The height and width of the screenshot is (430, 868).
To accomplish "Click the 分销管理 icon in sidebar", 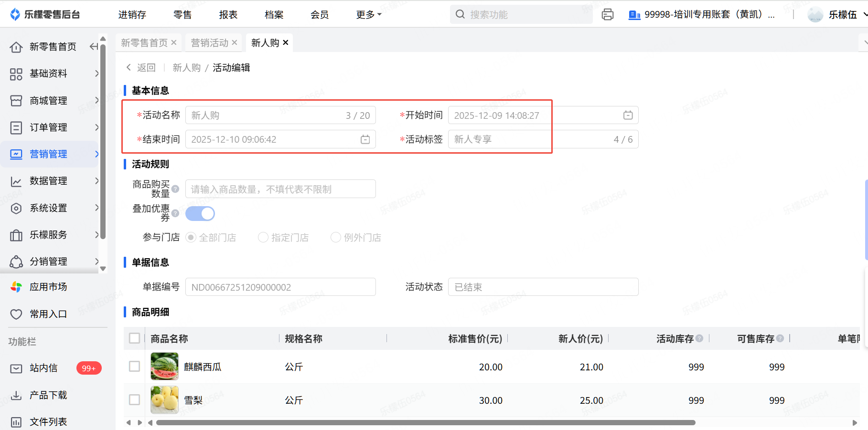I will 16,262.
